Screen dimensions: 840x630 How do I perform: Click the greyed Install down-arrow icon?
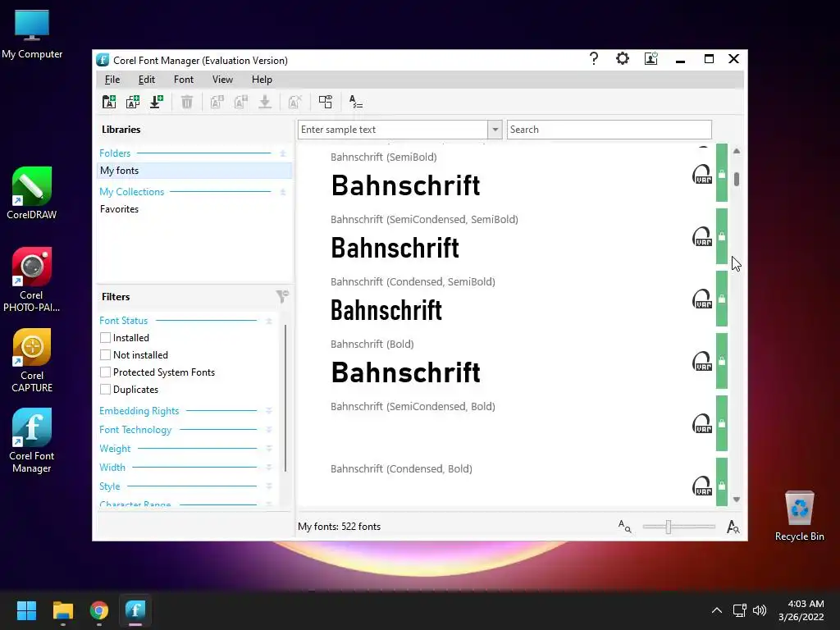pyautogui.click(x=265, y=102)
